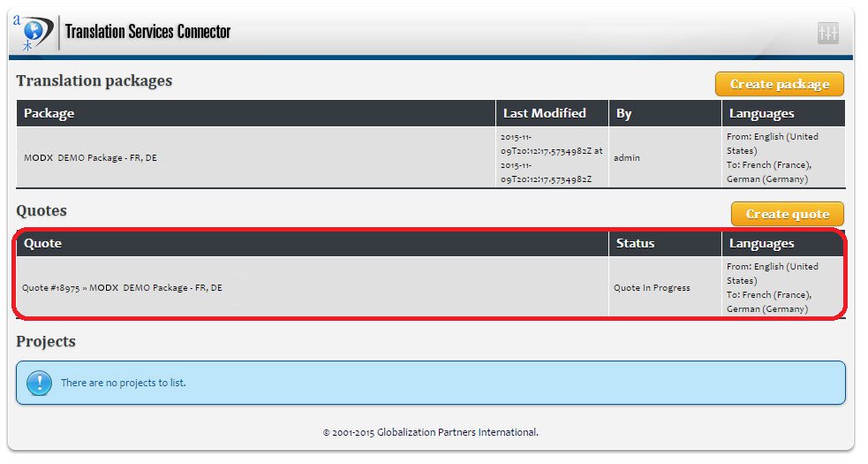Click the Last Modified column header
The width and height of the screenshot is (868, 464).
tap(553, 113)
